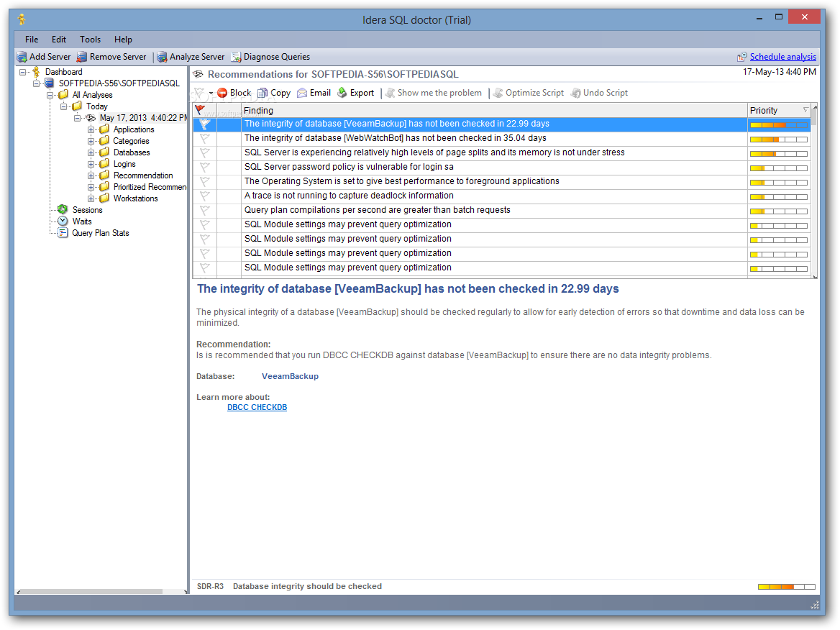
Task: Click the Workstations folder icon
Action: click(x=104, y=198)
